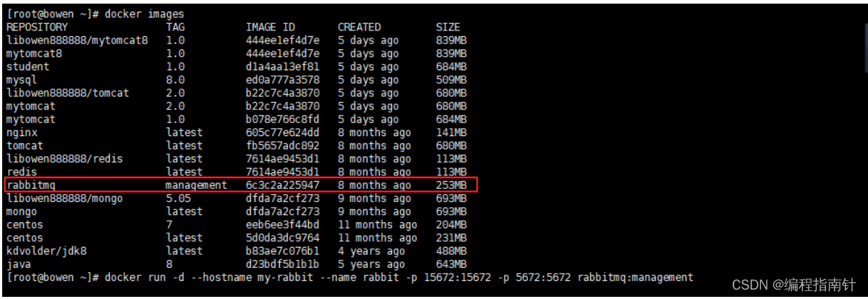The height and width of the screenshot is (299, 868).
Task: Click the 488MB size value
Action: click(451, 250)
